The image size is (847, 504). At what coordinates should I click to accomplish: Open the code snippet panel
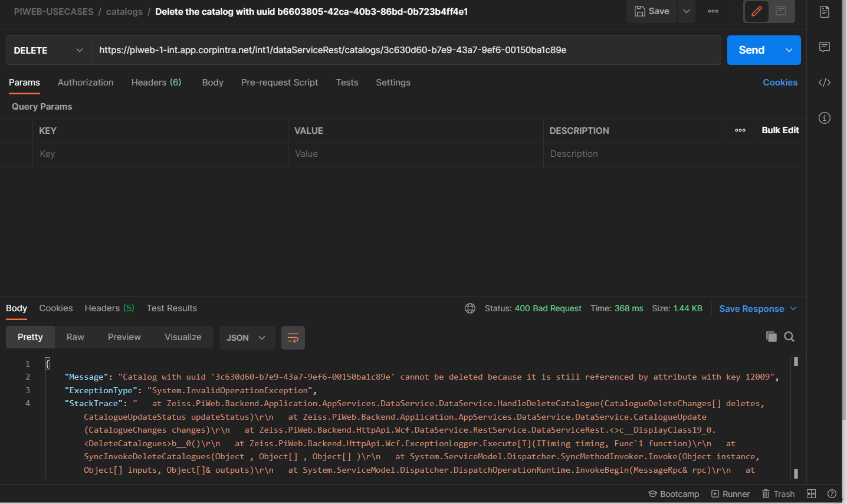tap(824, 82)
